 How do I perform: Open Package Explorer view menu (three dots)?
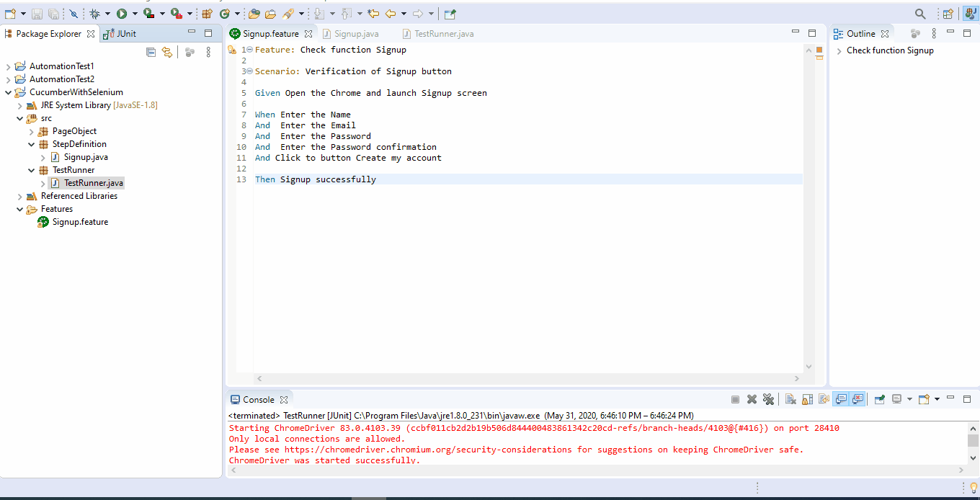point(208,52)
